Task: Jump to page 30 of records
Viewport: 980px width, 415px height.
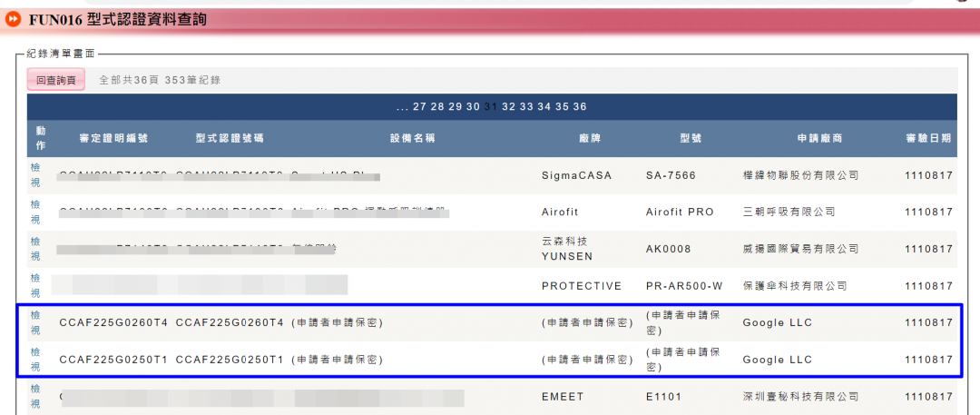Action: coord(473,107)
